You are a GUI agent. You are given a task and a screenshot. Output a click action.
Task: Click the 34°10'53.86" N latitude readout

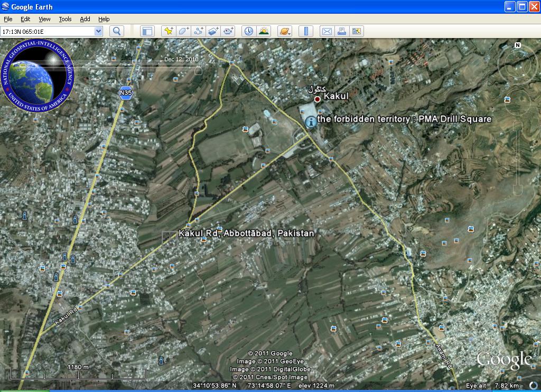click(214, 386)
